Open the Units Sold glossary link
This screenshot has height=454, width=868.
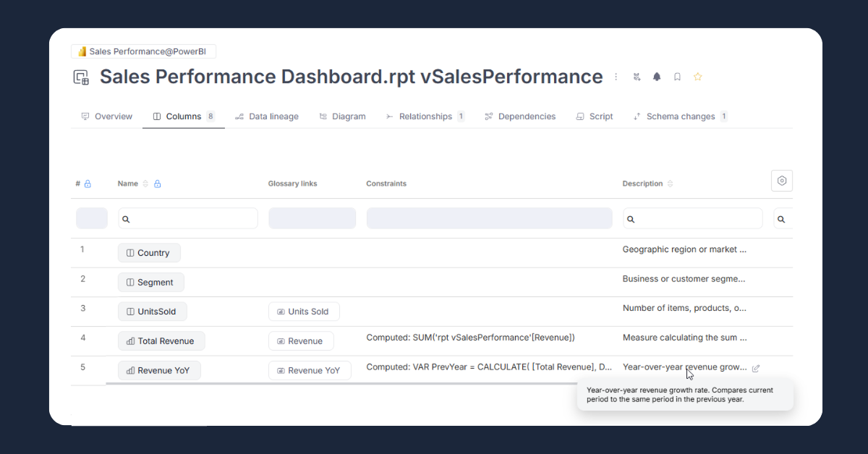click(x=304, y=312)
